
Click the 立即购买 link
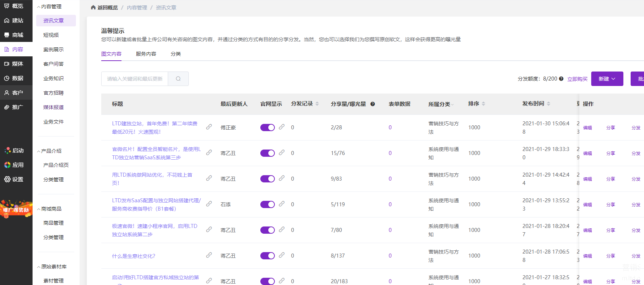click(577, 79)
